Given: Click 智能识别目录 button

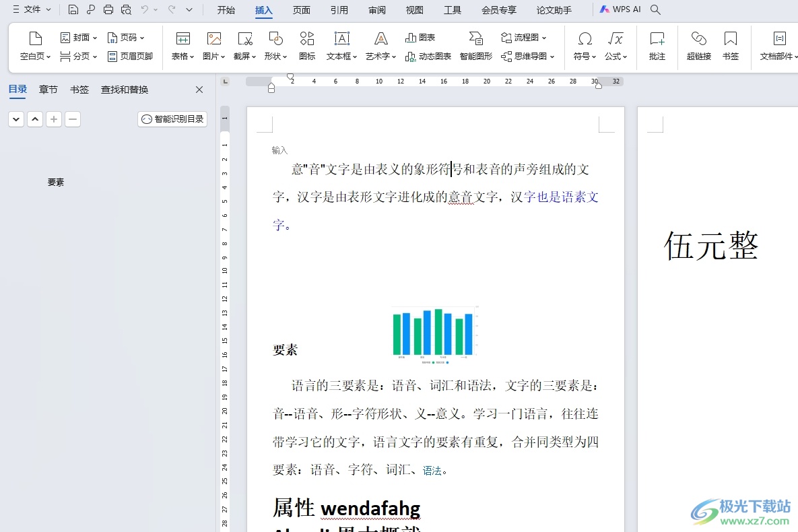Looking at the screenshot, I should point(172,119).
